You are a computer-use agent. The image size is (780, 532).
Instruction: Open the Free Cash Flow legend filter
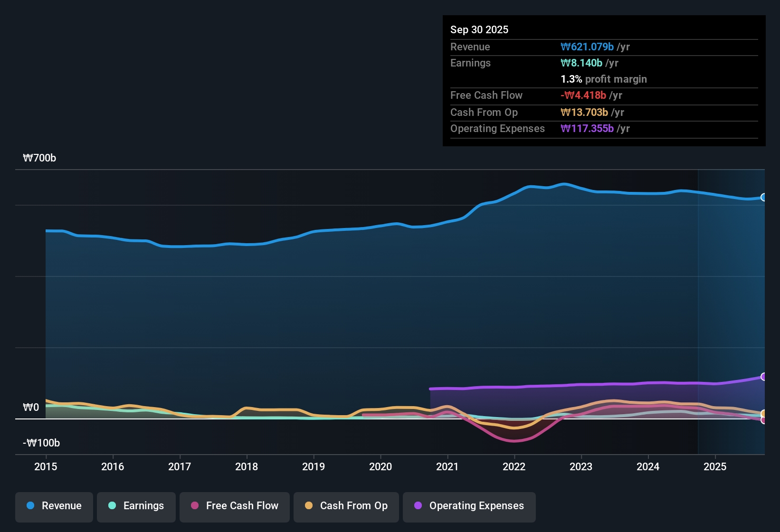point(234,506)
